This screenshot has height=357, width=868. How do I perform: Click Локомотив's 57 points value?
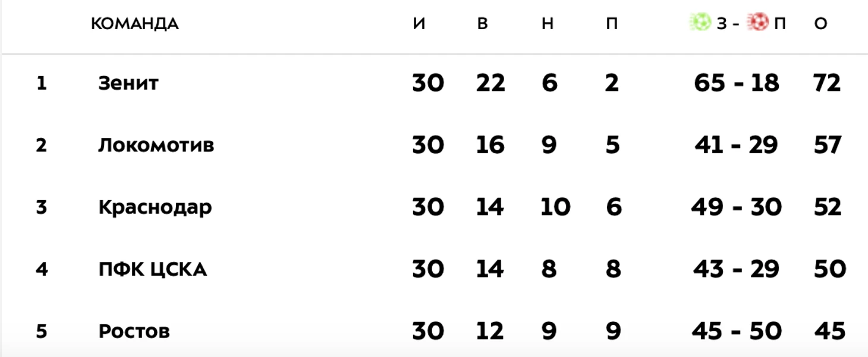tap(827, 145)
